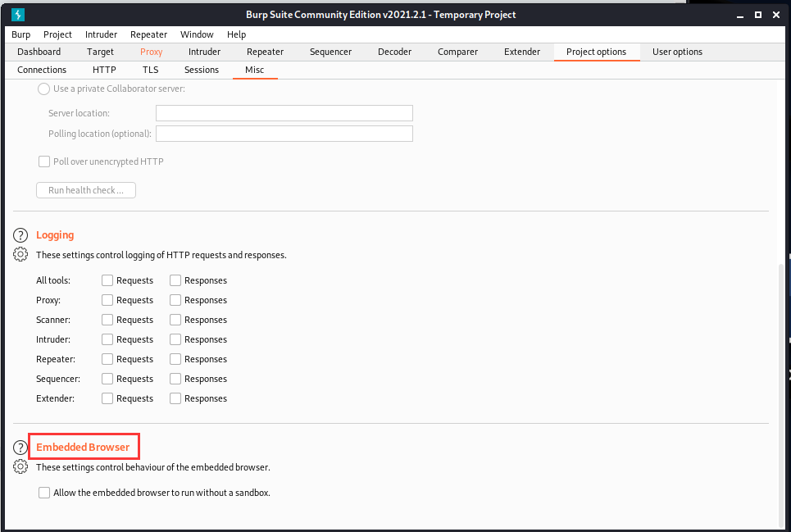The image size is (791, 532).
Task: Open the TLS sub-tab
Action: [150, 70]
